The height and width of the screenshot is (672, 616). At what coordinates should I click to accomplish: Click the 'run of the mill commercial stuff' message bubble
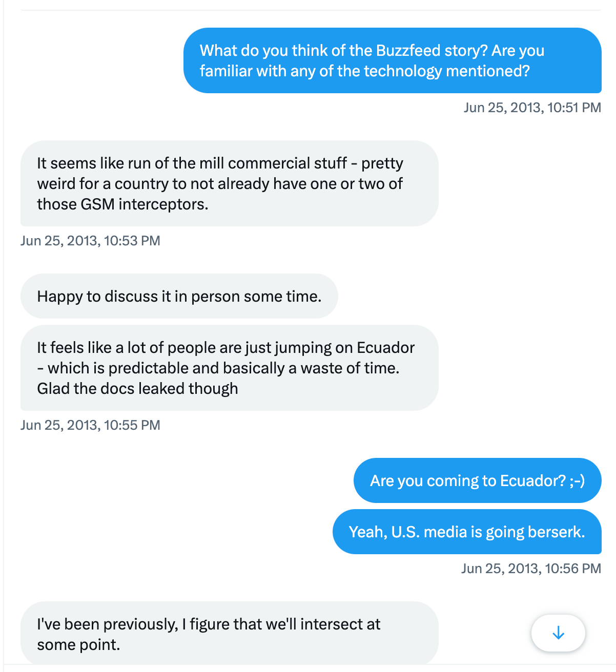(x=229, y=183)
